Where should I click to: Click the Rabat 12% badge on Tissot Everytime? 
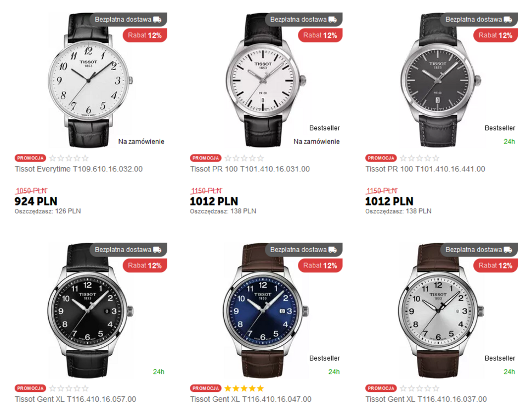tap(145, 35)
